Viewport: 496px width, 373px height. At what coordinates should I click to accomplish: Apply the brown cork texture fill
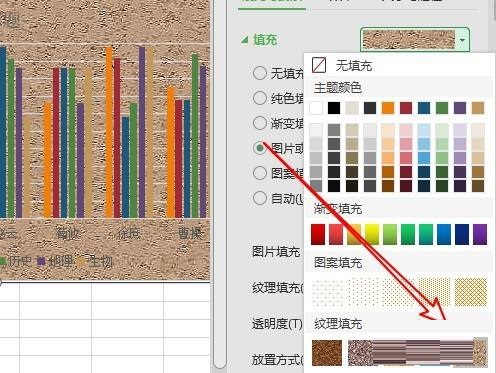[x=327, y=353]
